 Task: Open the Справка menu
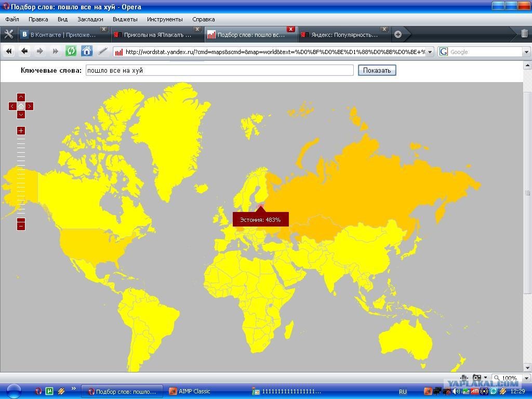[x=203, y=19]
